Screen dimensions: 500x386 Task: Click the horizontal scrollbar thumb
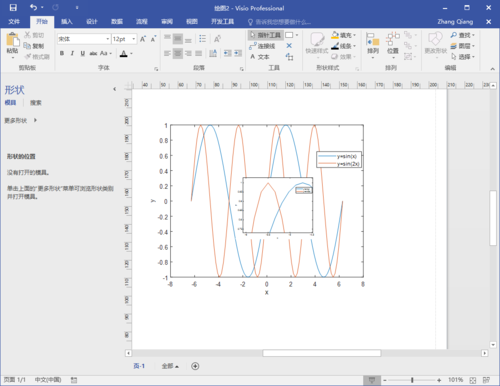pyautogui.click(x=322, y=353)
